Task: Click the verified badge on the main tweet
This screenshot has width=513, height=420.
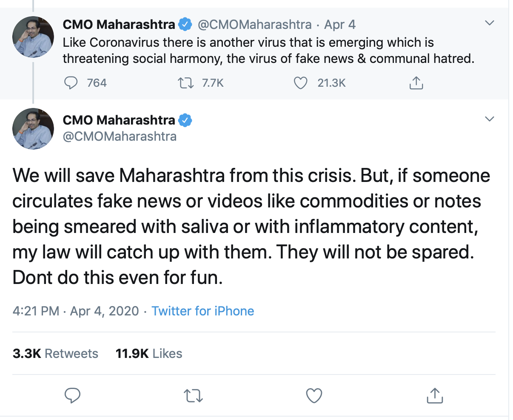Action: coord(185,120)
